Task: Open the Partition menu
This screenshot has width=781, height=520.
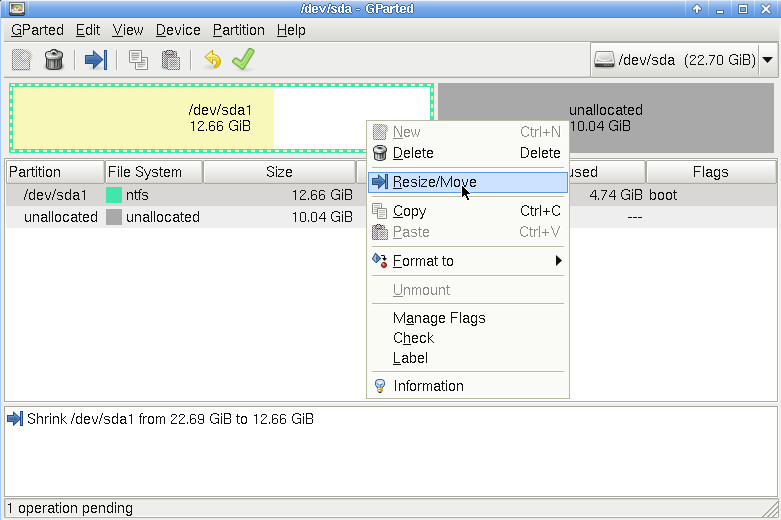Action: (239, 30)
